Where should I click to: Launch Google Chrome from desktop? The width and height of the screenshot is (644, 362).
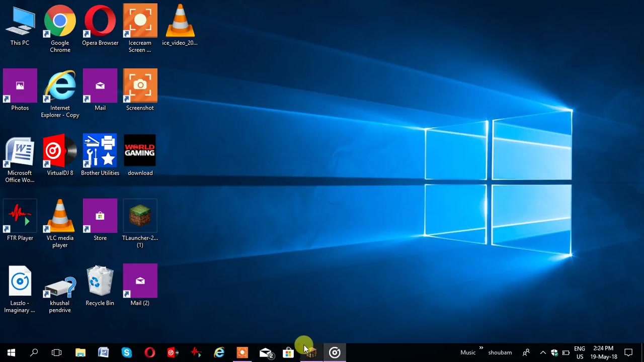60,28
